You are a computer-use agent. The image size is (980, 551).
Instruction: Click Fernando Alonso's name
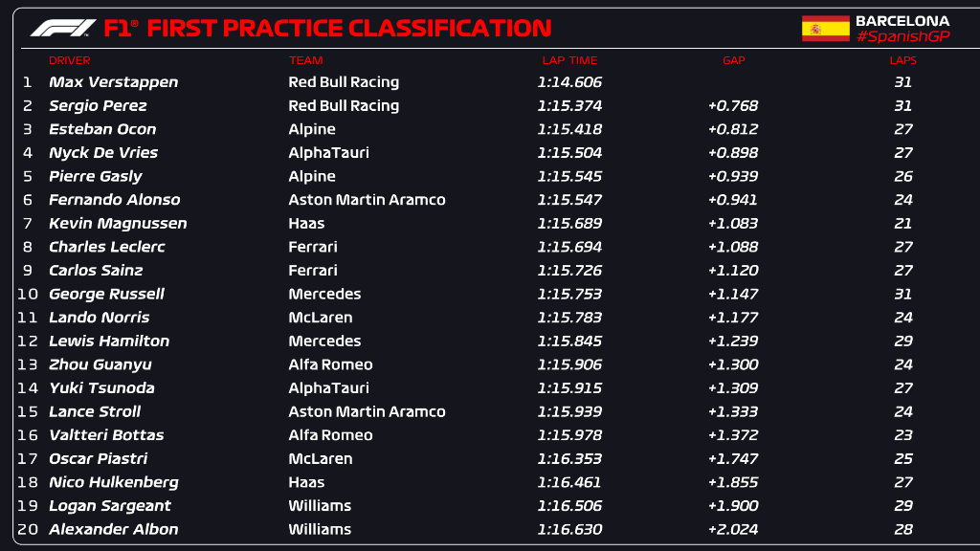click(114, 200)
